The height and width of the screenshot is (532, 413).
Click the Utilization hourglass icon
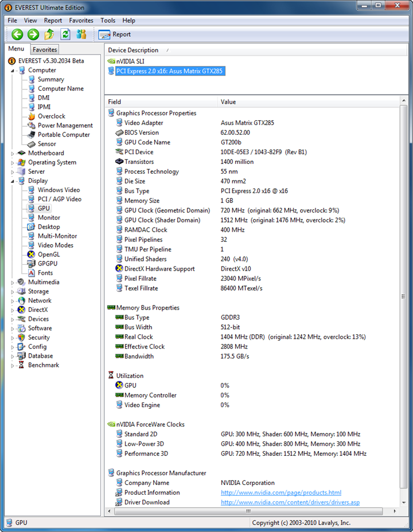click(111, 375)
